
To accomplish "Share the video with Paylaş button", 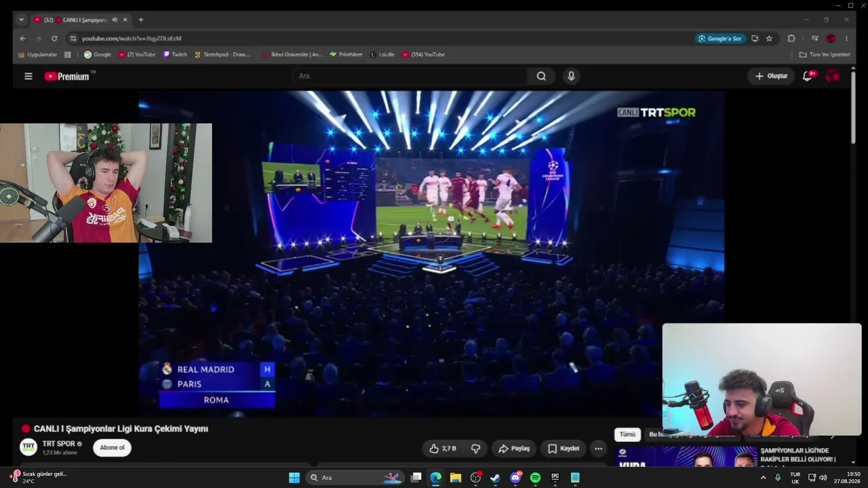I will (x=514, y=449).
